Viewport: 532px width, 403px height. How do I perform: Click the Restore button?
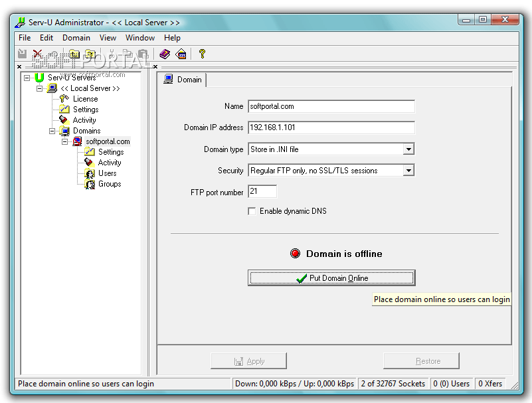click(421, 361)
